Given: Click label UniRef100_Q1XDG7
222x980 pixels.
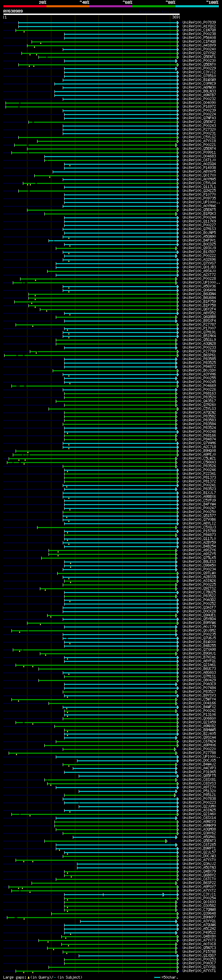Looking at the screenshot, I should 199,955.
